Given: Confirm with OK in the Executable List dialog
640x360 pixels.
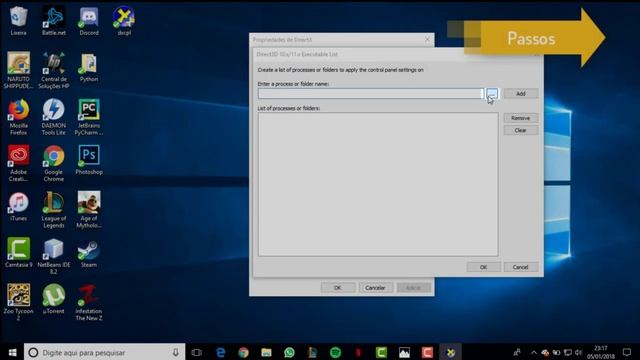Looking at the screenshot, I should [483, 267].
